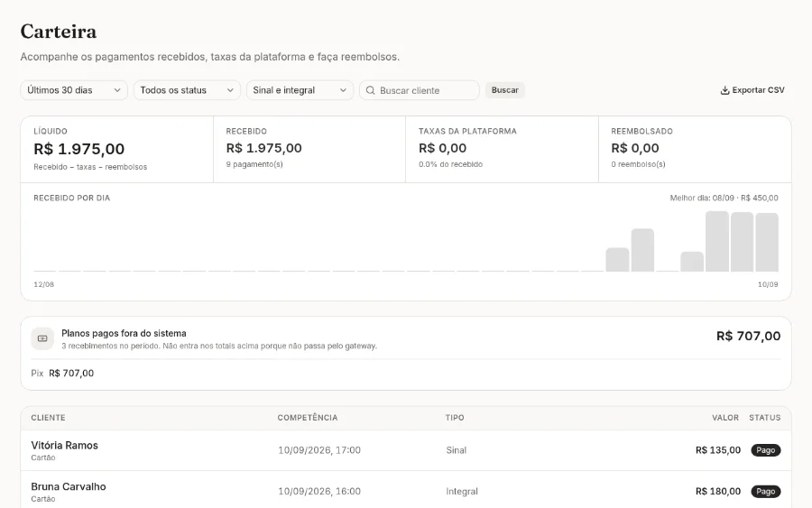Image resolution: width=812 pixels, height=508 pixels.
Task: Select the Reembolsado 0 reembolso(s) card
Action: point(695,149)
